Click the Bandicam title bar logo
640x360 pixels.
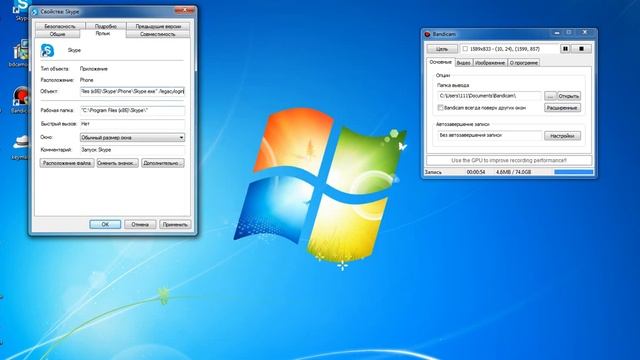(427, 34)
